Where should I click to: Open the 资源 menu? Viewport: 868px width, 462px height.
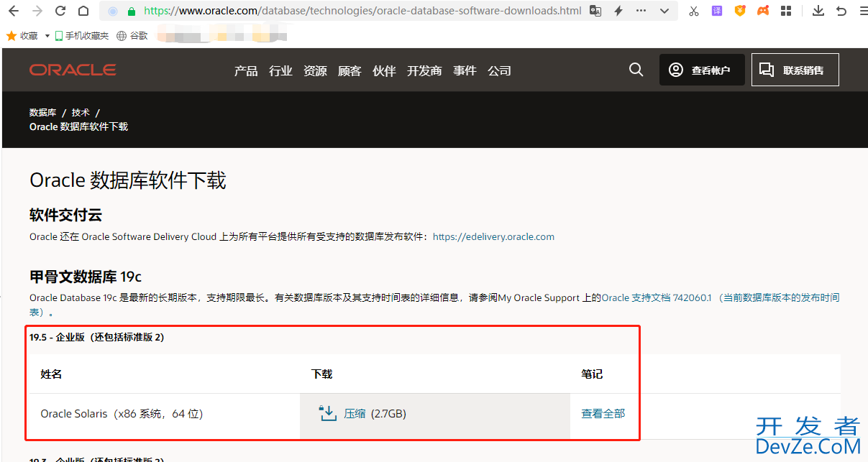pos(315,70)
